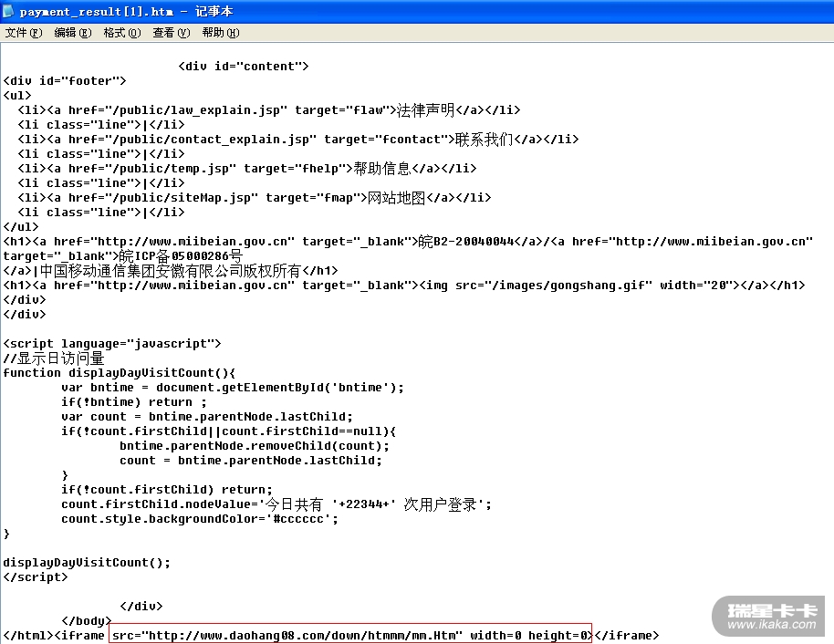Click the text 联系我们 in the code
Image resolution: width=834 pixels, height=644 pixels.
(x=484, y=140)
